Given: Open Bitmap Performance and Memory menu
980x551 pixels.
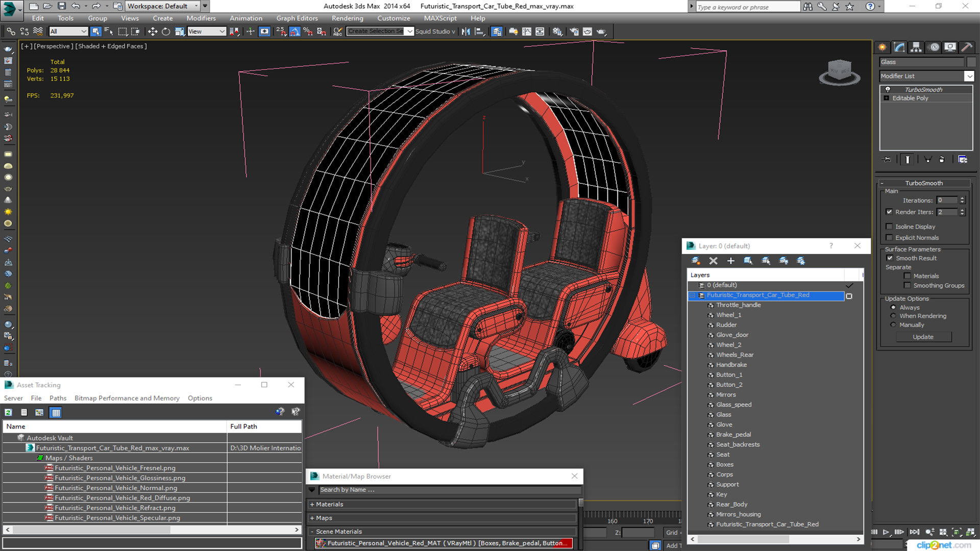Looking at the screenshot, I should pos(127,398).
